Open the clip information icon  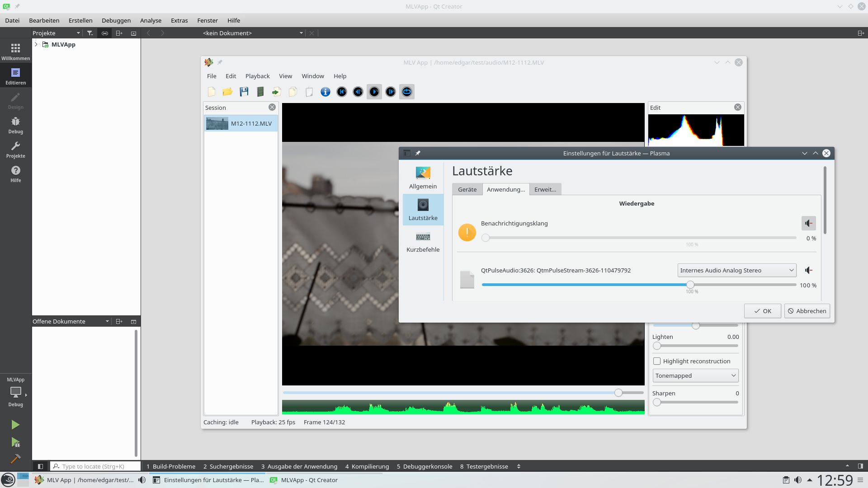click(x=325, y=92)
